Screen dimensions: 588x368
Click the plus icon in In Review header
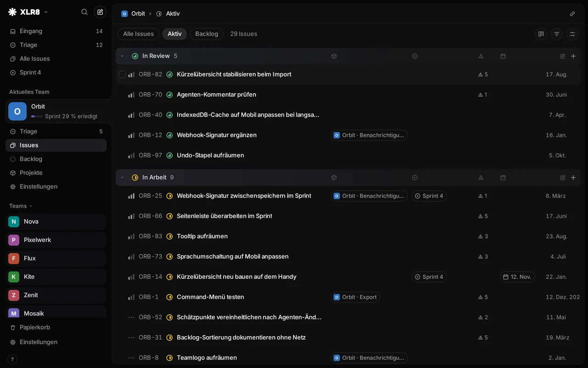pyautogui.click(x=573, y=56)
